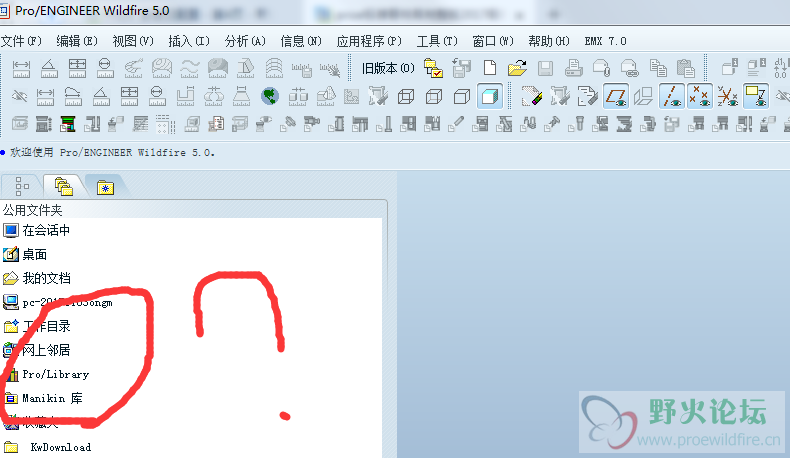
Task: Switch to the Favorites navigator tab
Action: (x=105, y=187)
